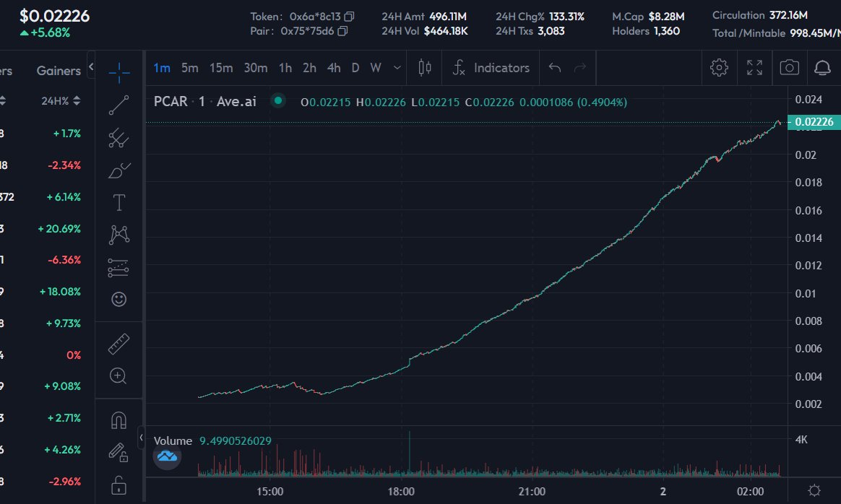Select the XABCD pattern tool

click(118, 235)
